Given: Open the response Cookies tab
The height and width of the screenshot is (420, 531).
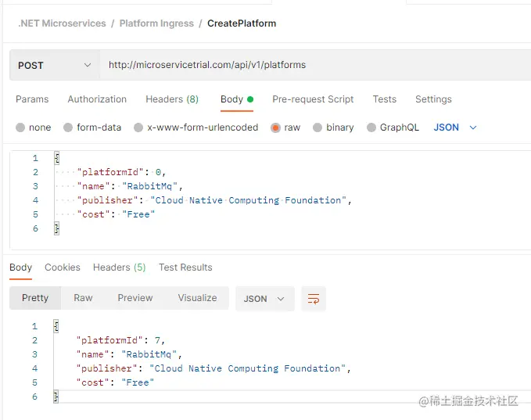Looking at the screenshot, I should [x=63, y=267].
